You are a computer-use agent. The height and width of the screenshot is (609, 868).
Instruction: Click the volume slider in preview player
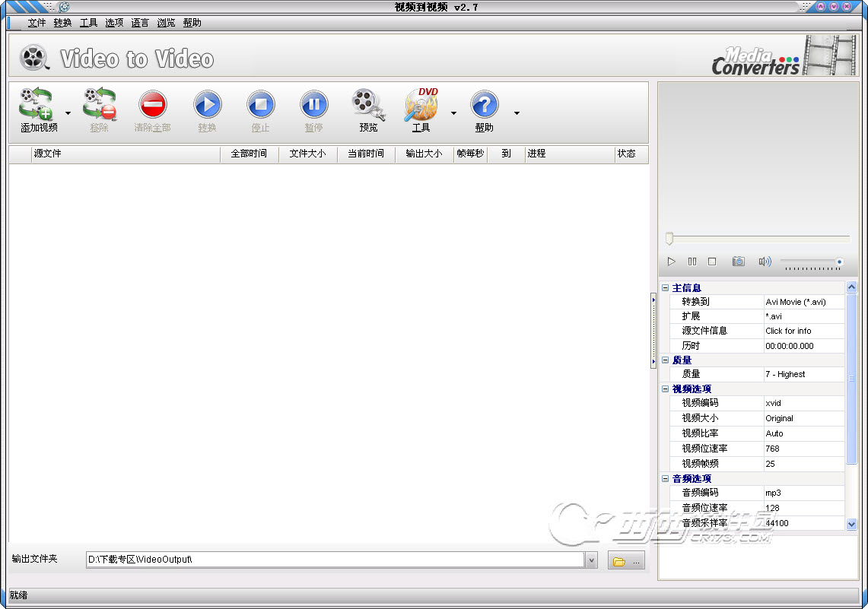point(812,262)
